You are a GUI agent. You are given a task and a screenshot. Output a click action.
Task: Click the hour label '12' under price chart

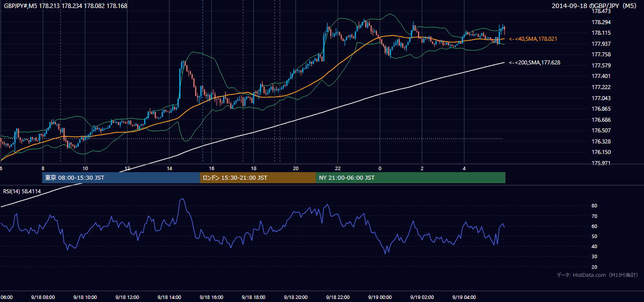click(127, 168)
